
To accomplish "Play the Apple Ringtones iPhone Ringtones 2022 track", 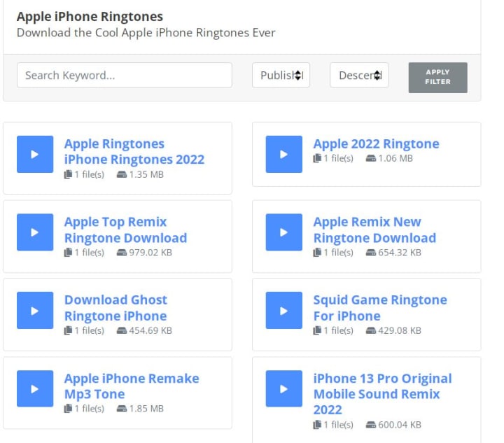I will 35,154.
